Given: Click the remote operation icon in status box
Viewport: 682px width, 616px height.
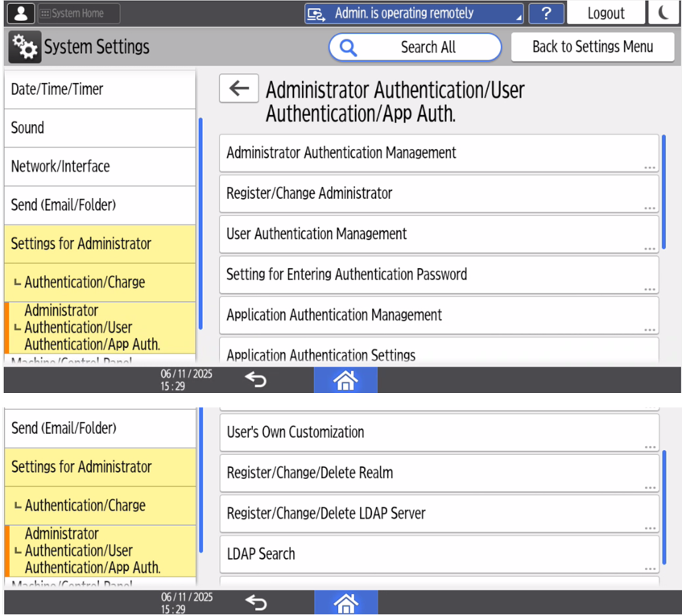Looking at the screenshot, I should pyautogui.click(x=317, y=14).
